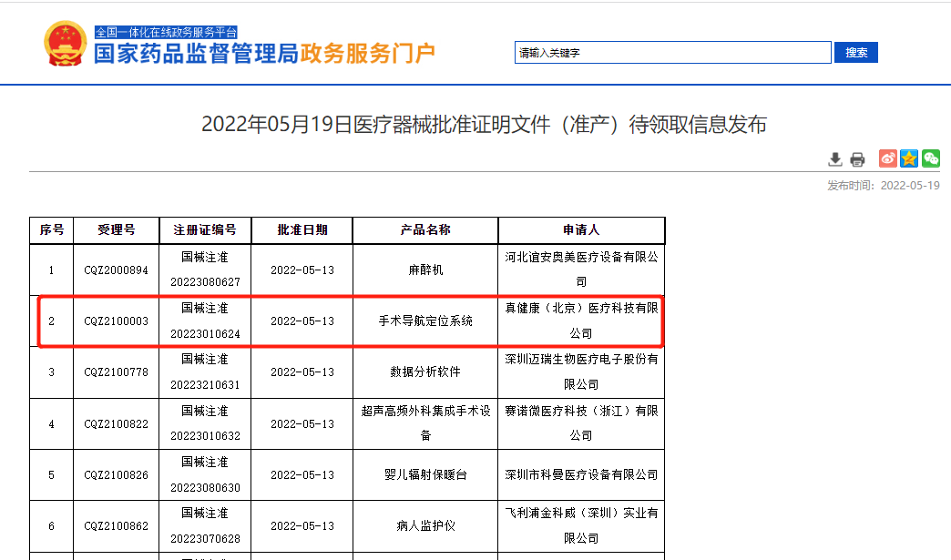
Task: Click the 搜索 search button
Action: click(856, 53)
